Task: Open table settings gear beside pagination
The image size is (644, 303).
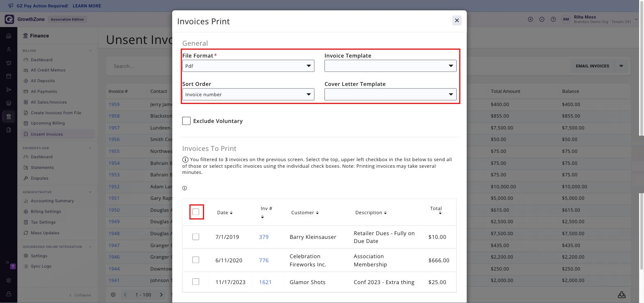Action: 113,295
